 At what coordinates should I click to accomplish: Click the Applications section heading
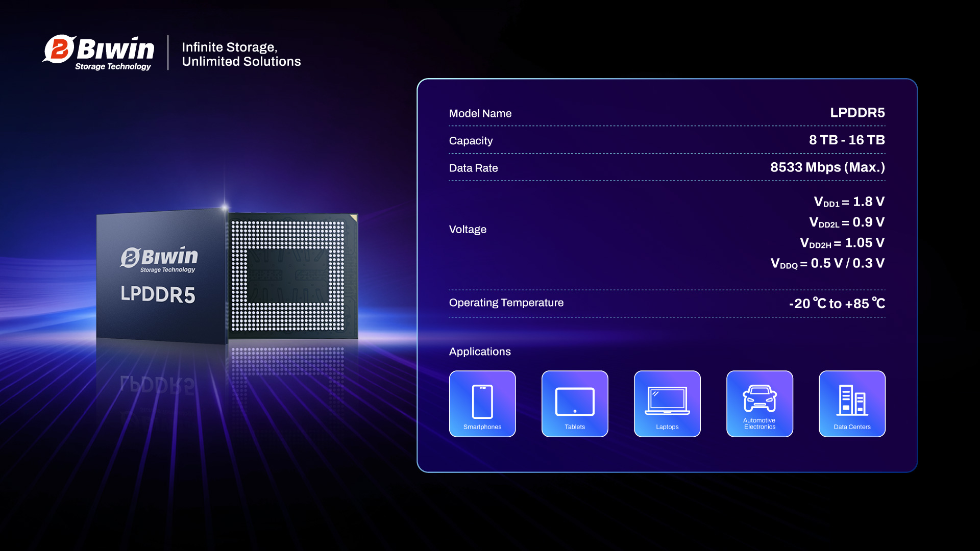pos(479,352)
